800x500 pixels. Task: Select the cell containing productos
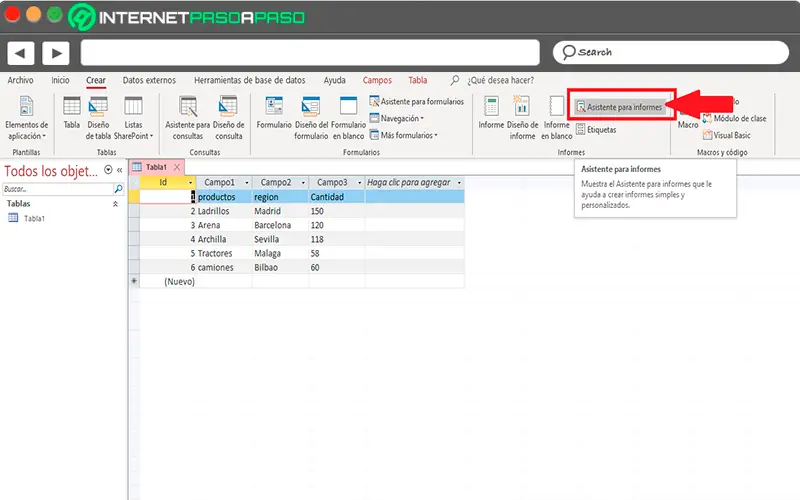[224, 196]
